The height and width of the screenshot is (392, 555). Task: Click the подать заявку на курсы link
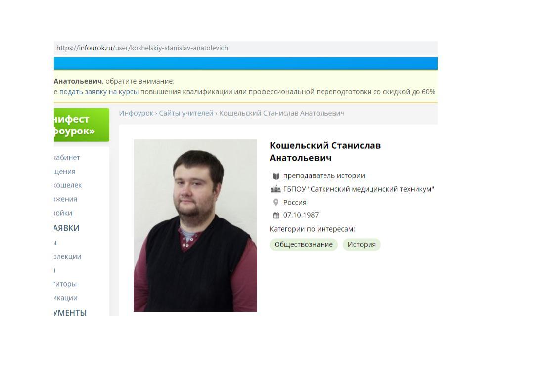coord(99,92)
